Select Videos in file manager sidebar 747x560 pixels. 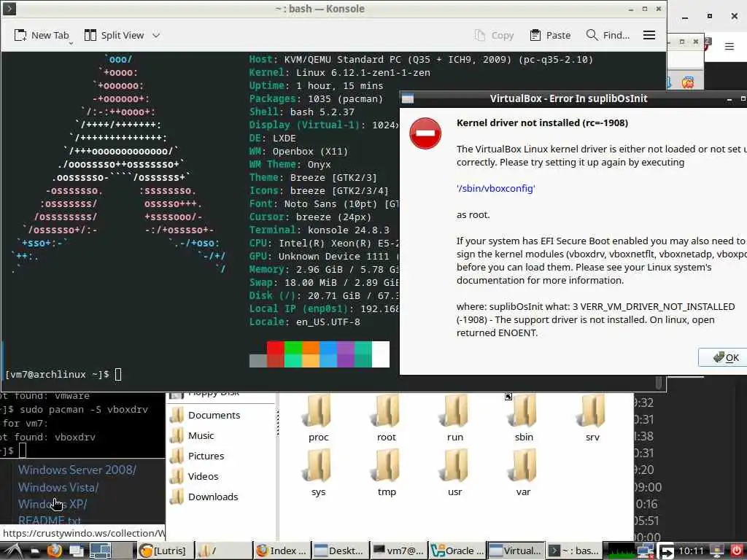[x=194, y=477]
